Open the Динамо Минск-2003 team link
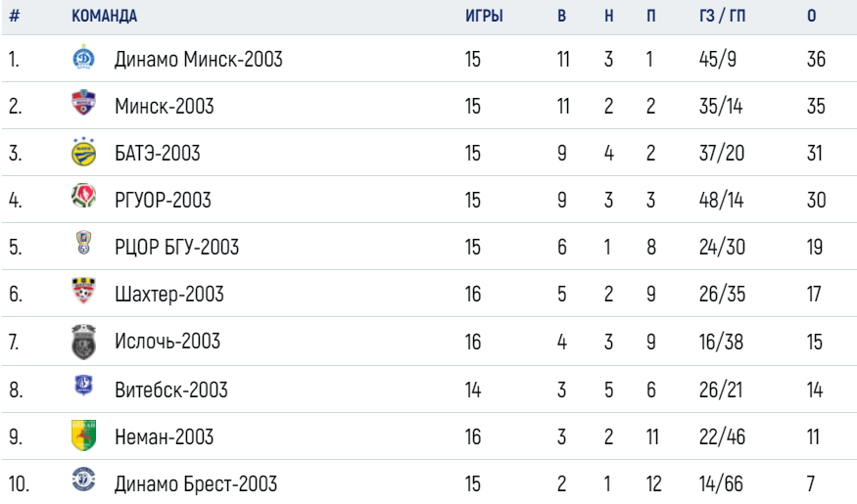The width and height of the screenshot is (857, 504). point(199,59)
